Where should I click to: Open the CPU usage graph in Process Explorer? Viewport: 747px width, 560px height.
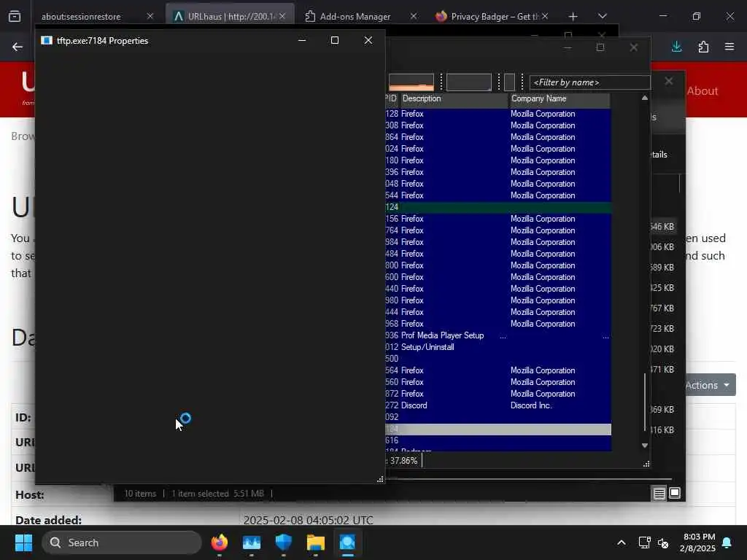pos(411,82)
